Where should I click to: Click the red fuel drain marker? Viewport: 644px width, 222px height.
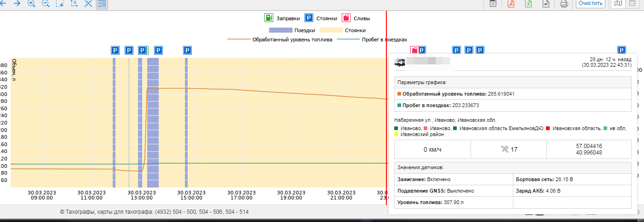[414, 50]
